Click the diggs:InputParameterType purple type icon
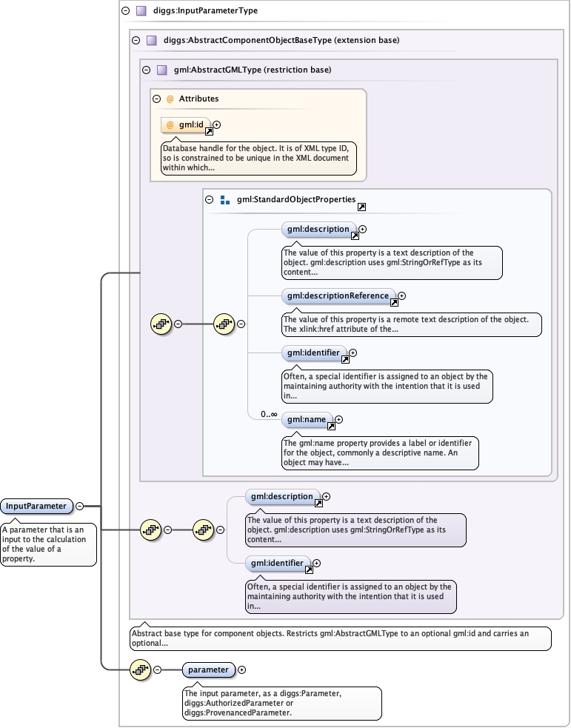Image resolution: width=571 pixels, height=728 pixels. click(141, 10)
